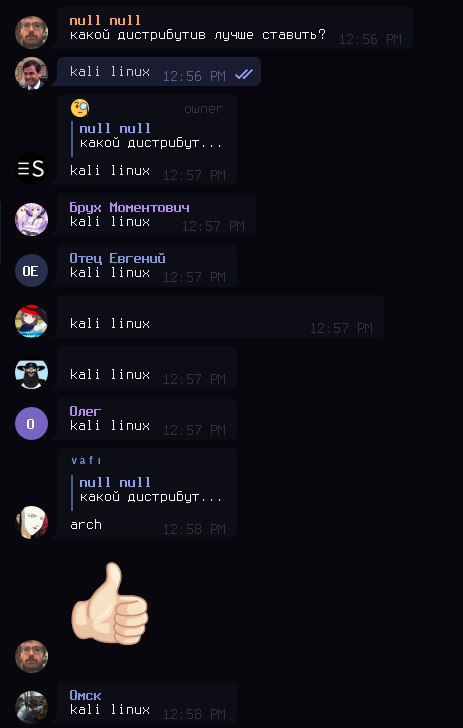Click the thumbs up sticker
The height and width of the screenshot is (728, 463).
point(110,604)
